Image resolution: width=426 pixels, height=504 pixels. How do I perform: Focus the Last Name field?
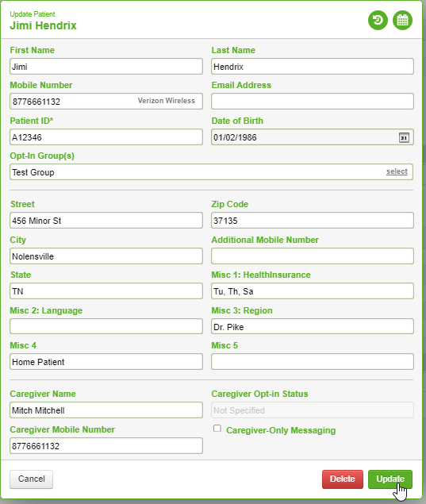coord(313,67)
